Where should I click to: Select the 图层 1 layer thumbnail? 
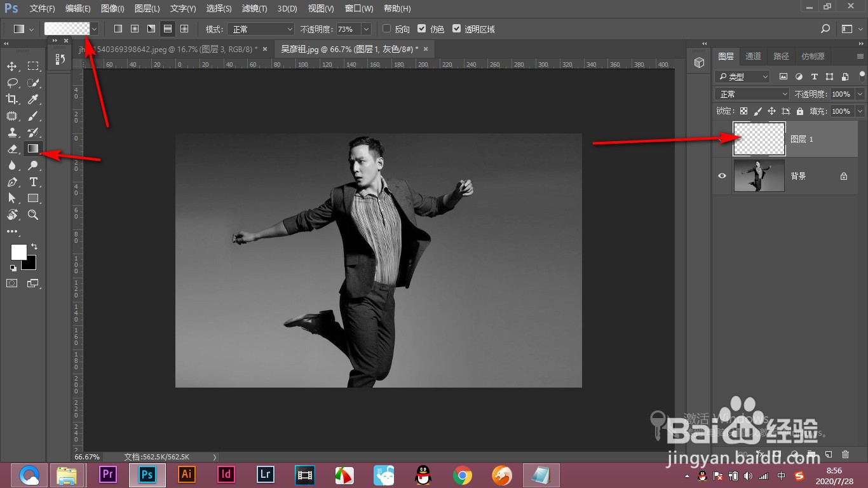(759, 139)
